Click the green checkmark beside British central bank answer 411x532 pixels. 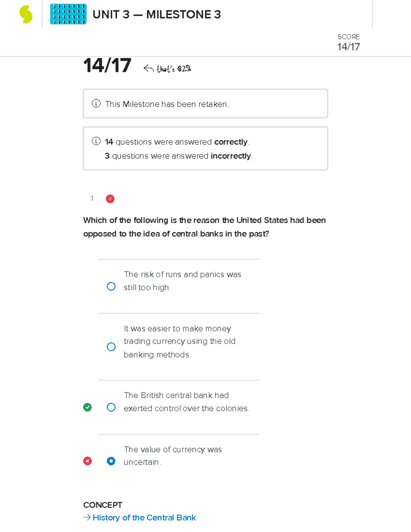[x=88, y=407]
